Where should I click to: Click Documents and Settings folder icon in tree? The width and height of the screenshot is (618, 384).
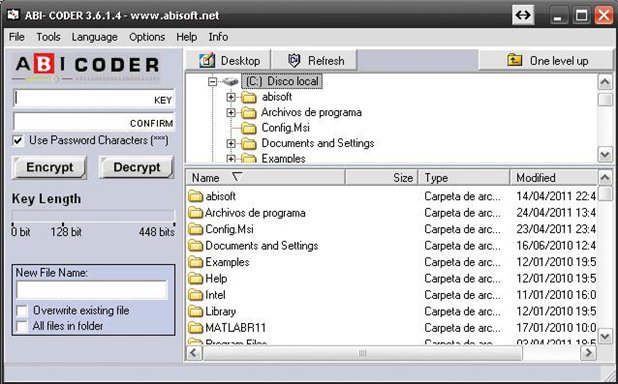(x=249, y=143)
